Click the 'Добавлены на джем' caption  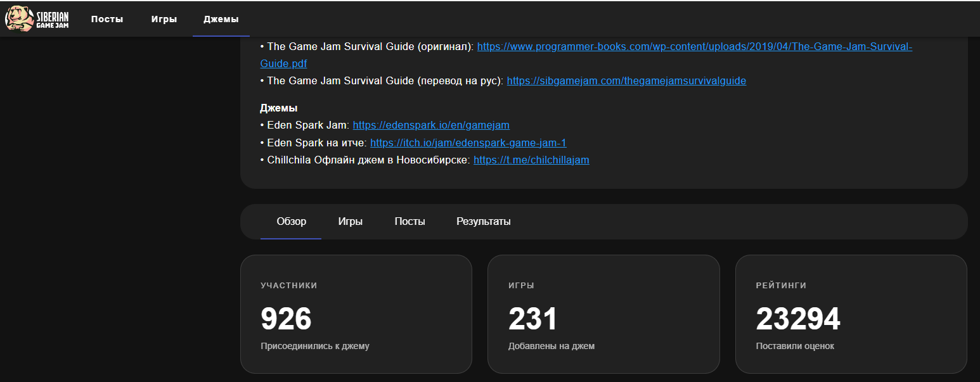click(551, 347)
